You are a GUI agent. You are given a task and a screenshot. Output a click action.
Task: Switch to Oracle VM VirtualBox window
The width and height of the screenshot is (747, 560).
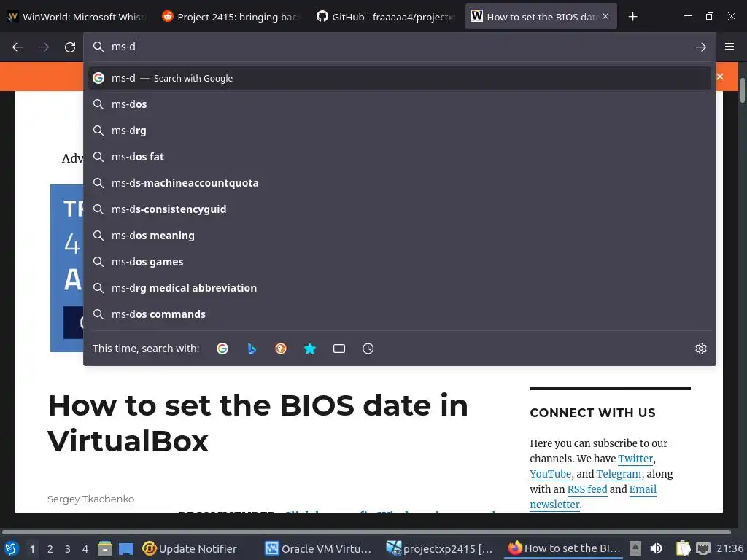[318, 548]
